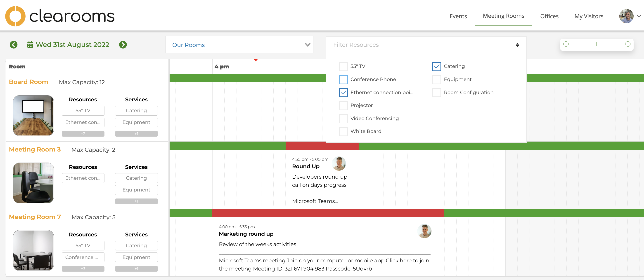The image size is (644, 280).
Task: Uncheck the Catering filter checkbox
Action: pos(436,66)
